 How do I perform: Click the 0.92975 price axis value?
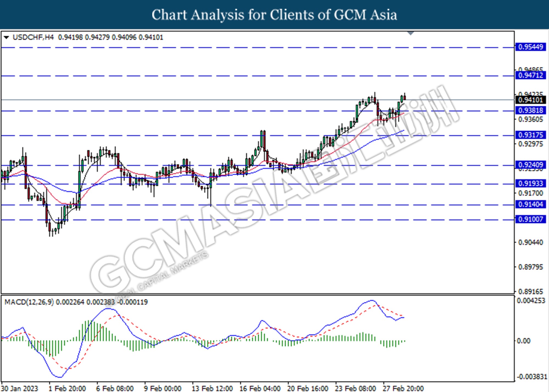coord(530,144)
